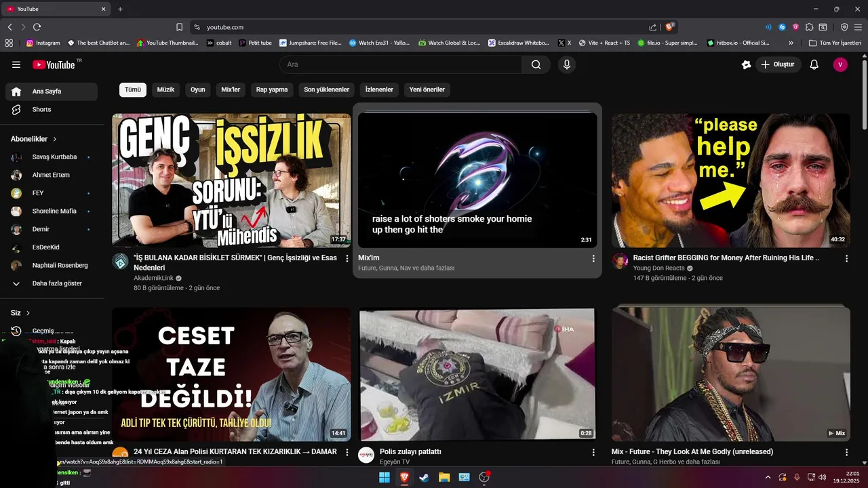The height and width of the screenshot is (488, 868).
Task: Click the blue Shazam extension icon
Action: (782, 27)
